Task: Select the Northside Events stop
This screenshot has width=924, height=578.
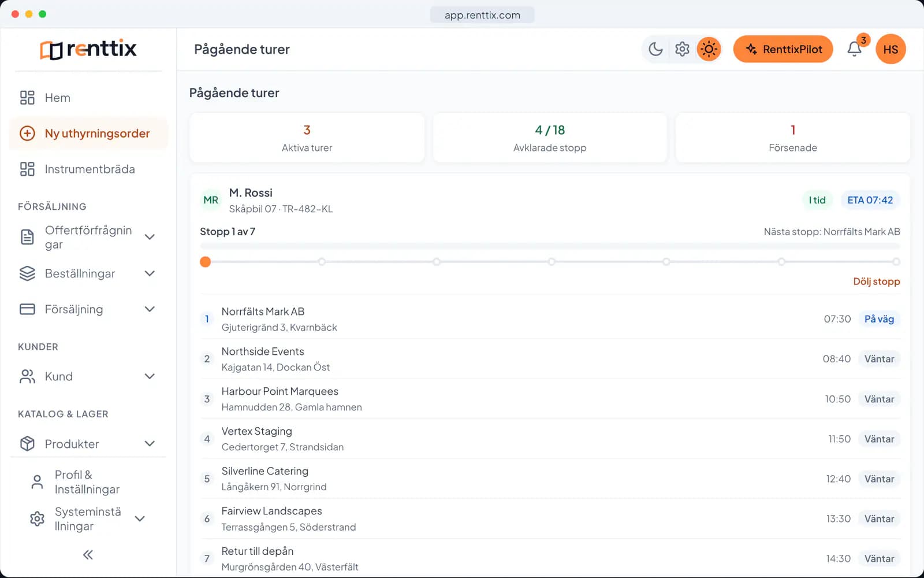Action: click(x=550, y=359)
